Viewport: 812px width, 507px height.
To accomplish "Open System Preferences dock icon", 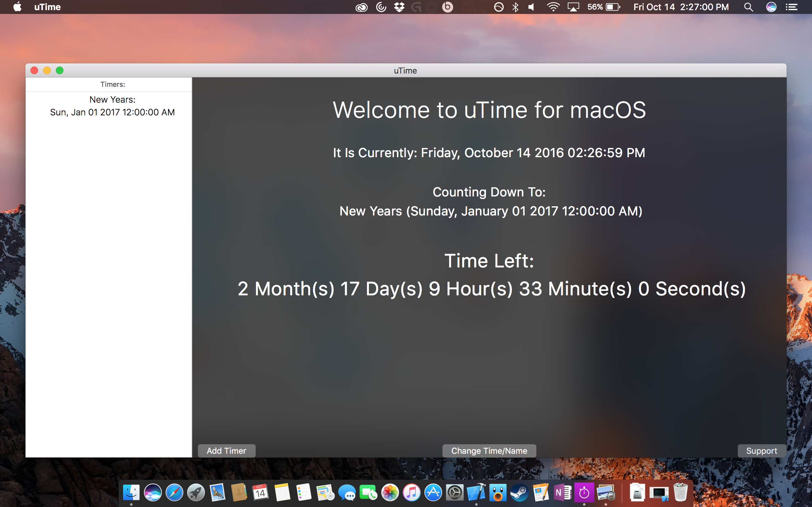I will [454, 492].
